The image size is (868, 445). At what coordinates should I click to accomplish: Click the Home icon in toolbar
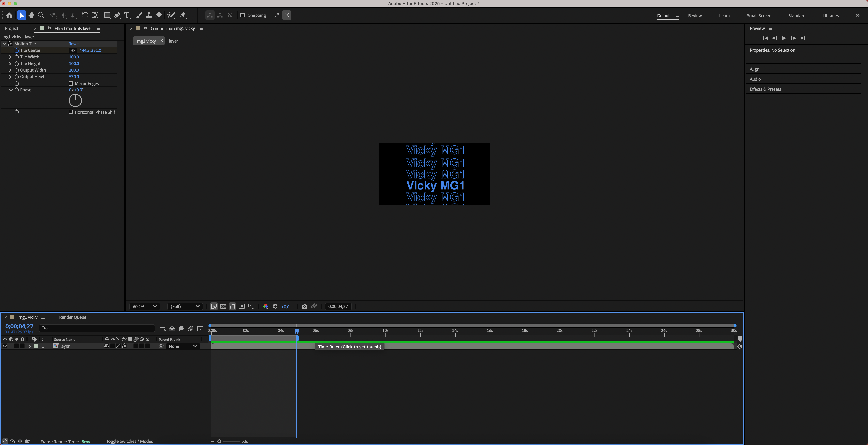pos(9,15)
